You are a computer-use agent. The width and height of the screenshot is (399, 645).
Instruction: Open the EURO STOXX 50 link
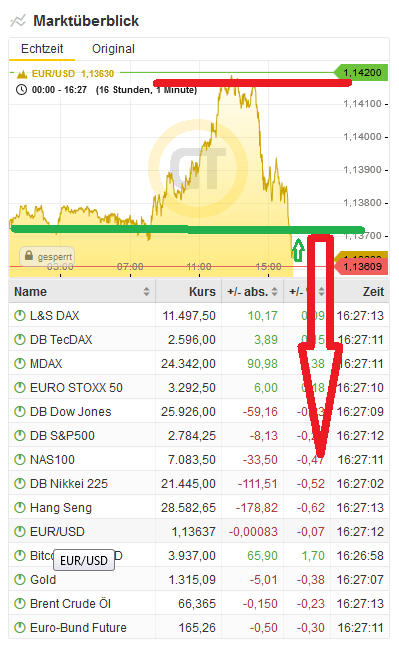point(77,387)
